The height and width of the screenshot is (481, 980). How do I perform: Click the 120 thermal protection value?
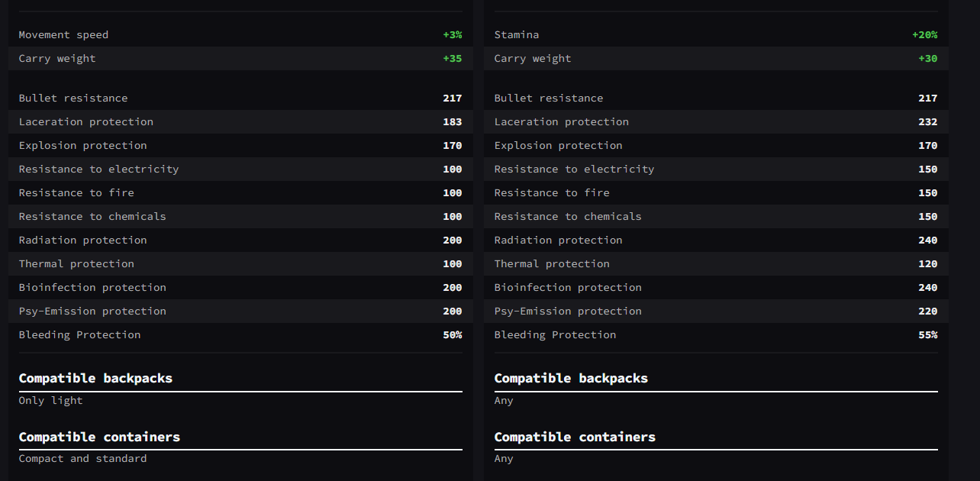tap(928, 264)
